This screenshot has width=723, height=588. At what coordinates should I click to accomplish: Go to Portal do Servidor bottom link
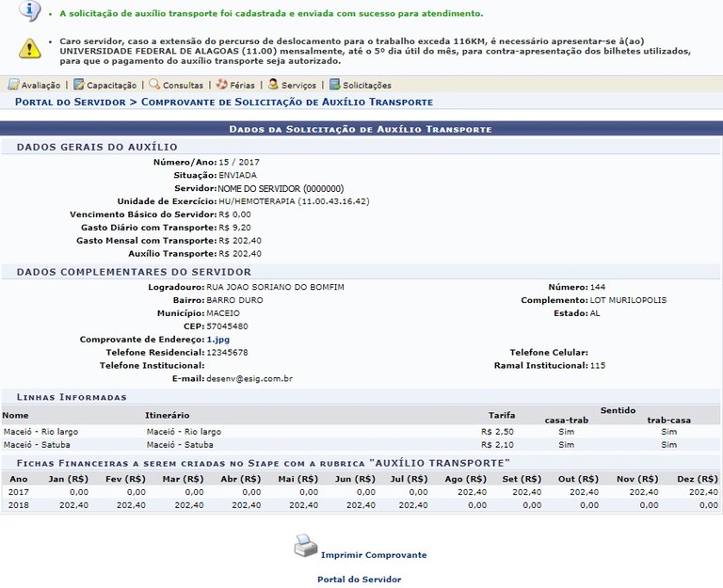(359, 580)
